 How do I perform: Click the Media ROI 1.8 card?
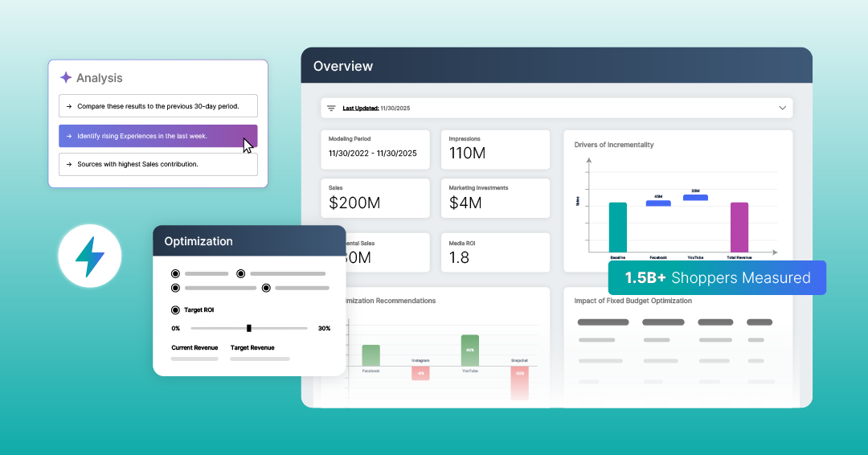coord(495,252)
